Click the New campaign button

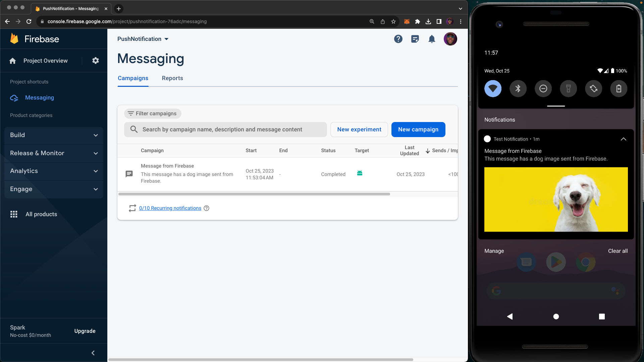(418, 129)
